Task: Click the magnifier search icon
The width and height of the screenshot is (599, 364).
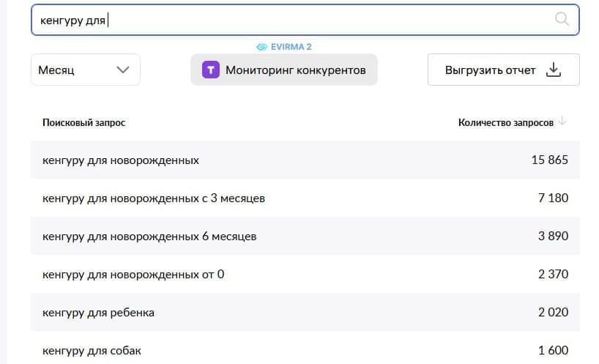Action: (562, 19)
